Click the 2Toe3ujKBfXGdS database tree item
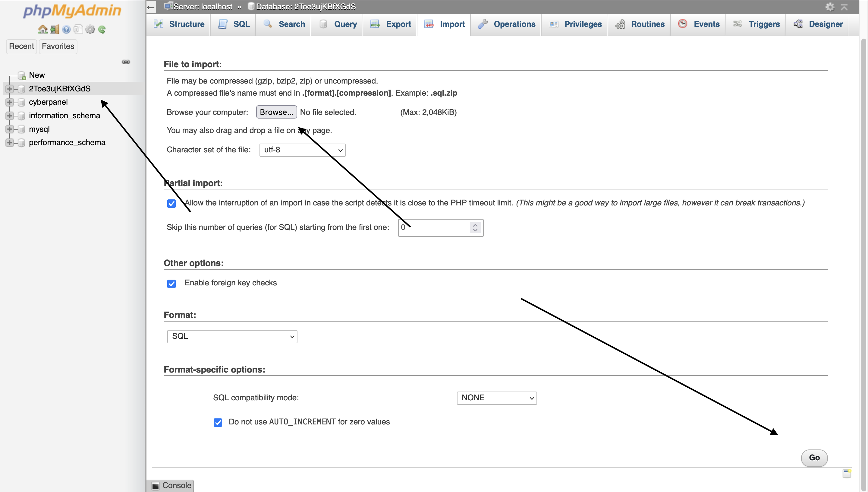868x492 pixels. 60,88
